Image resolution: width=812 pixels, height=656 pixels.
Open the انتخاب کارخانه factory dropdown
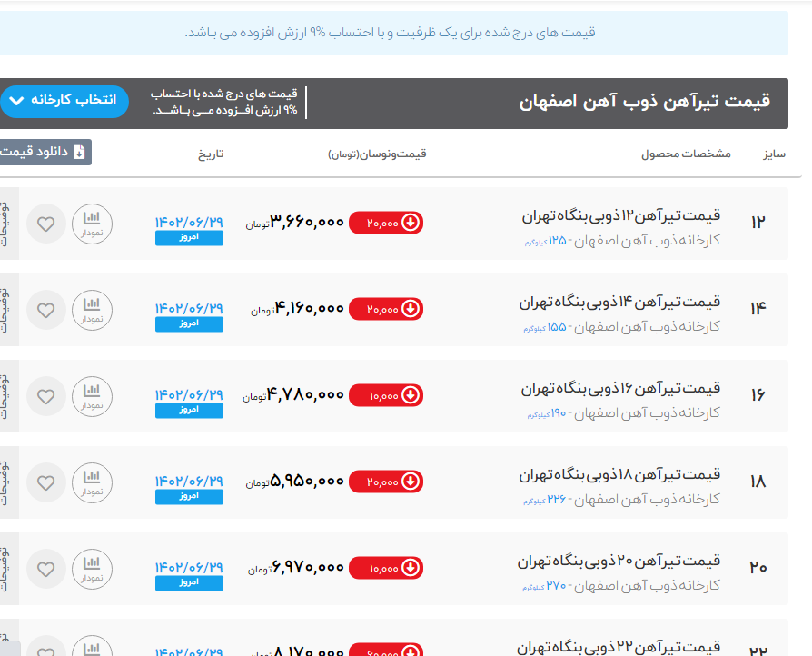pyautogui.click(x=64, y=101)
